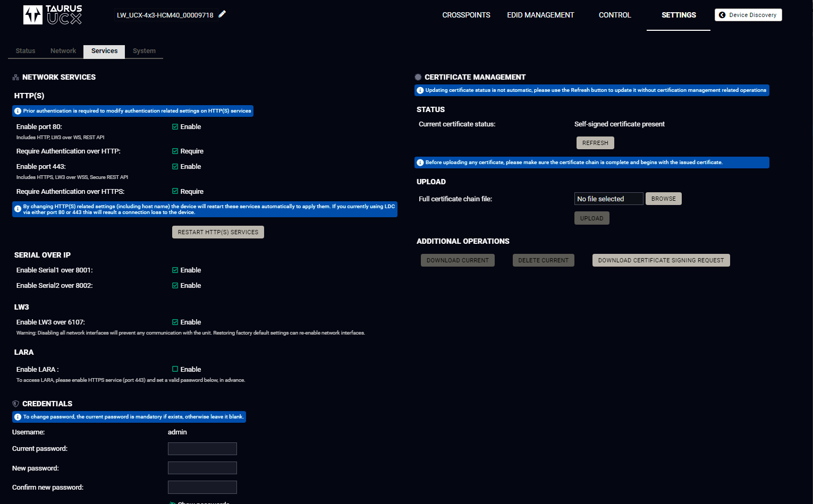This screenshot has width=813, height=504.
Task: Click the info icon in HTTP(S) authentication notice
Action: point(18,111)
